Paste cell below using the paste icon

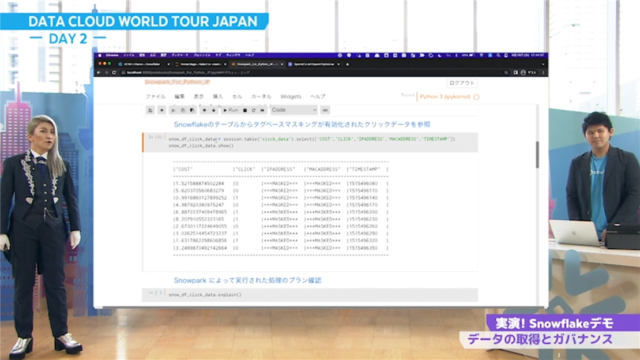[x=192, y=110]
